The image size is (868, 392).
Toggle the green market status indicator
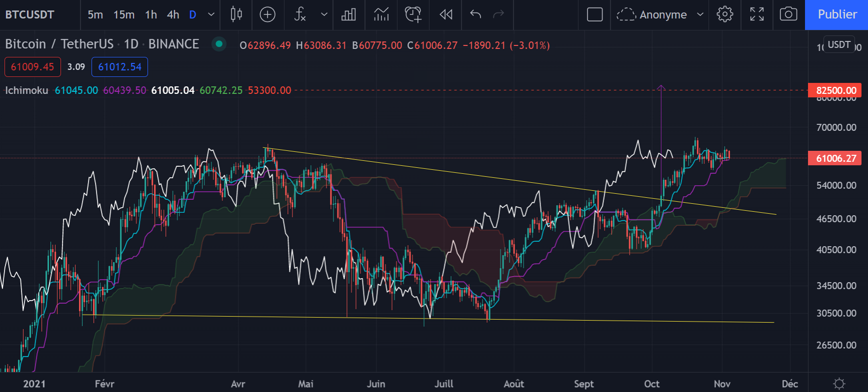click(x=218, y=44)
